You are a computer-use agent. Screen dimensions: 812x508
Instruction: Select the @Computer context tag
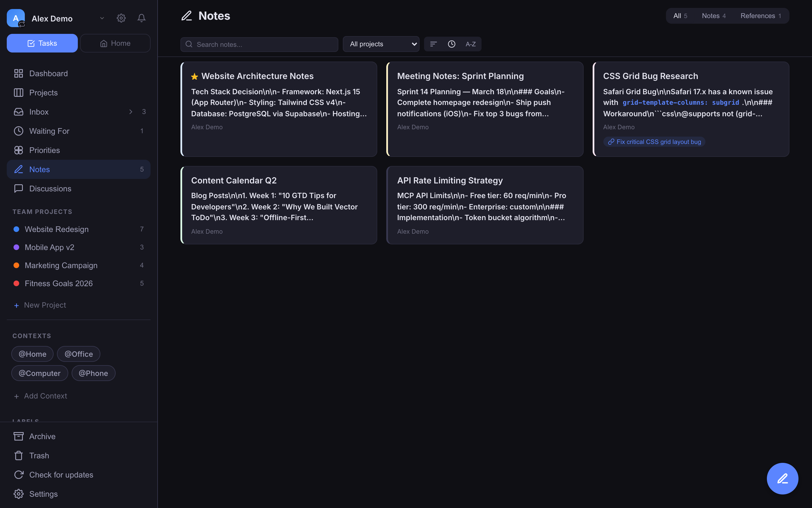pos(39,373)
